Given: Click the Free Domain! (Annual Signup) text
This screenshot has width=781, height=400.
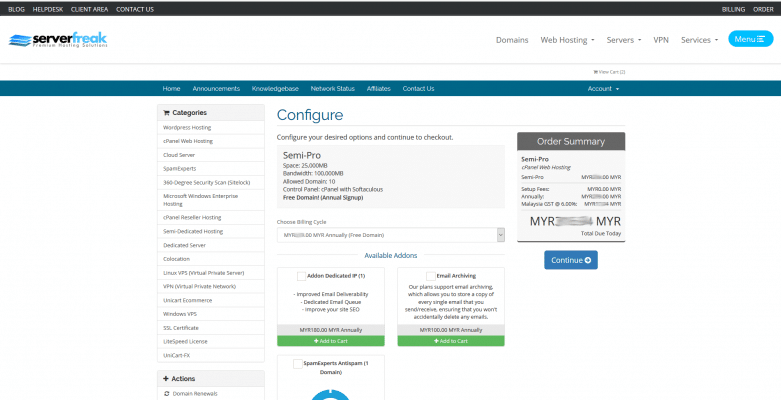Looking at the screenshot, I should [323, 198].
